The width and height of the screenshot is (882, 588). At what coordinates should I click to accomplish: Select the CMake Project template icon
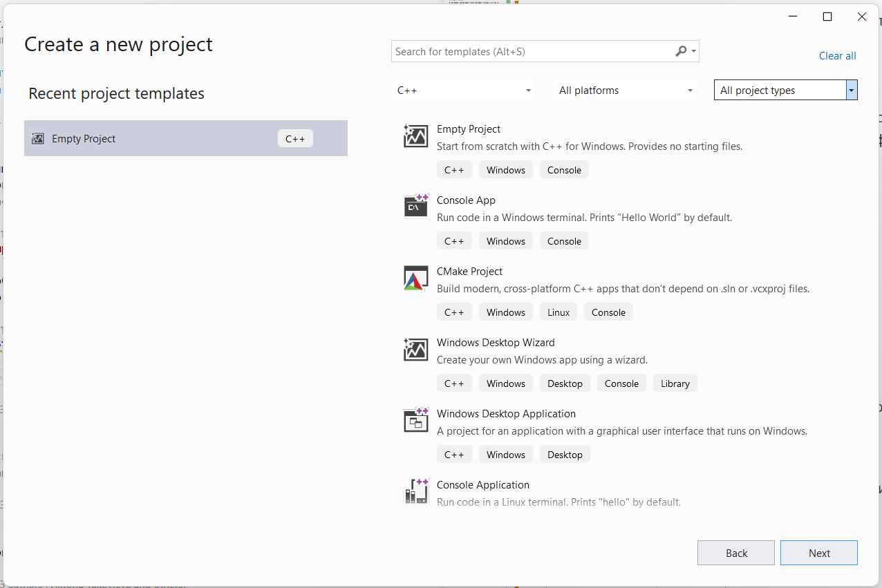415,278
